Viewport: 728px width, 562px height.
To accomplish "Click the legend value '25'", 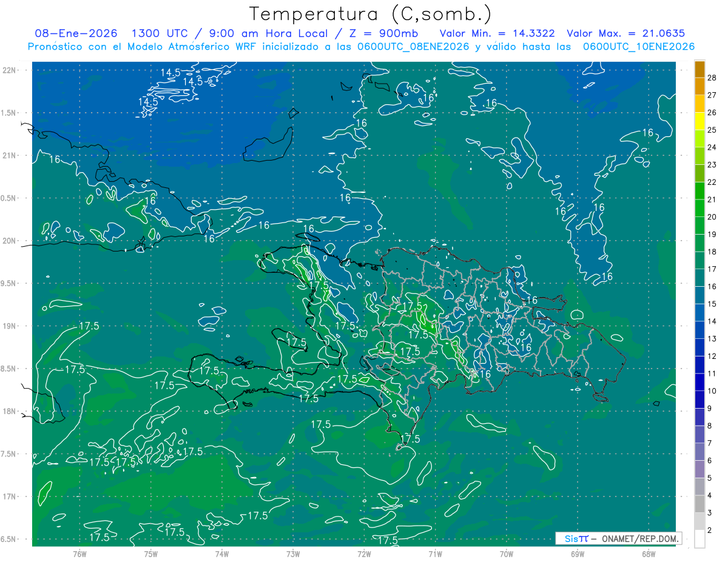I will point(712,130).
